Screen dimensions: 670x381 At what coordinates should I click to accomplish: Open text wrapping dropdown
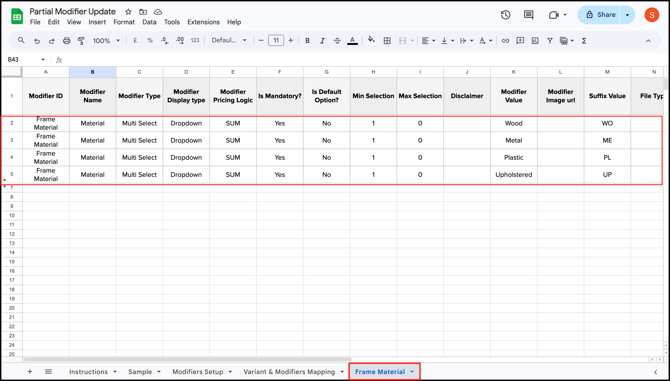tap(466, 41)
